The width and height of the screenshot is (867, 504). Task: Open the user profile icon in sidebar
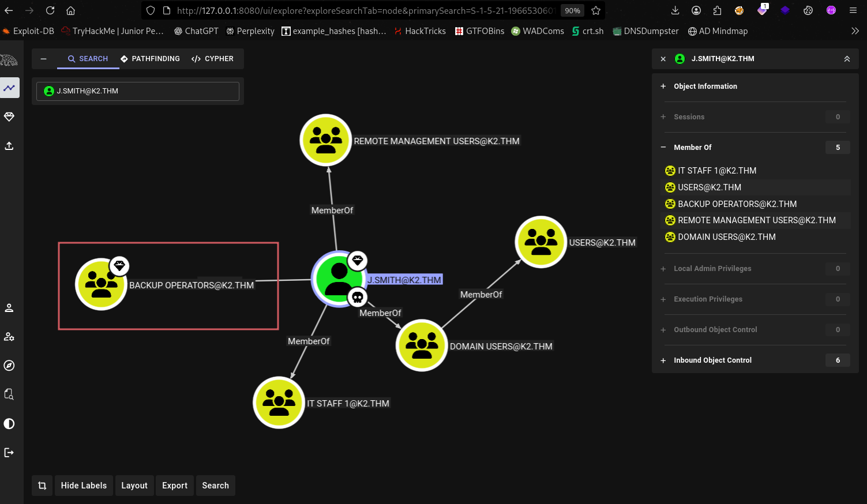(9, 308)
